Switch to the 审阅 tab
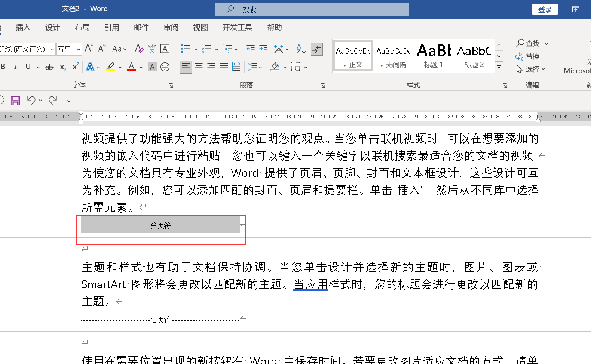591x364 pixels. [171, 28]
